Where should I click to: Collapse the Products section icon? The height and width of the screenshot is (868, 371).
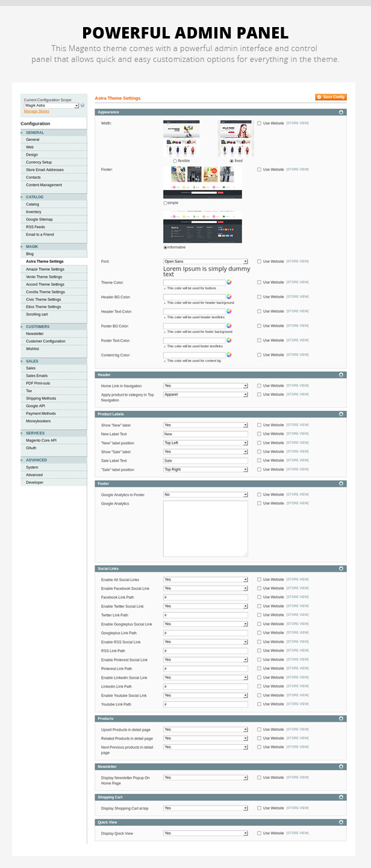[341, 718]
